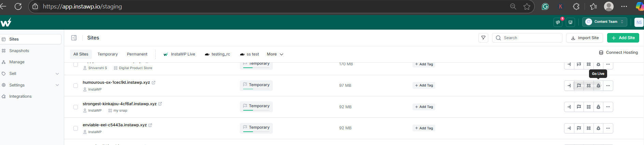Reload the page with browser refresh
Viewport: 644px width, 145px height.
[x=18, y=6]
